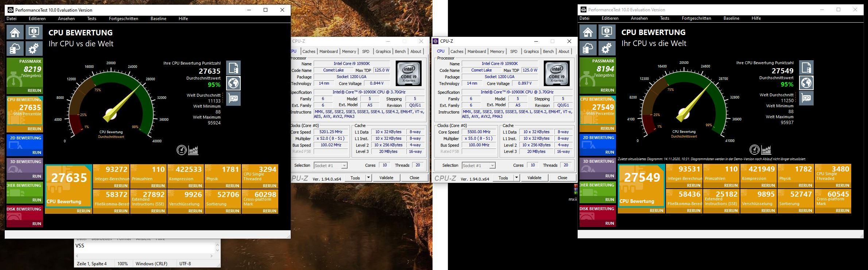Click the cloud upload icon in left PerformanceTest window

click(x=15, y=49)
